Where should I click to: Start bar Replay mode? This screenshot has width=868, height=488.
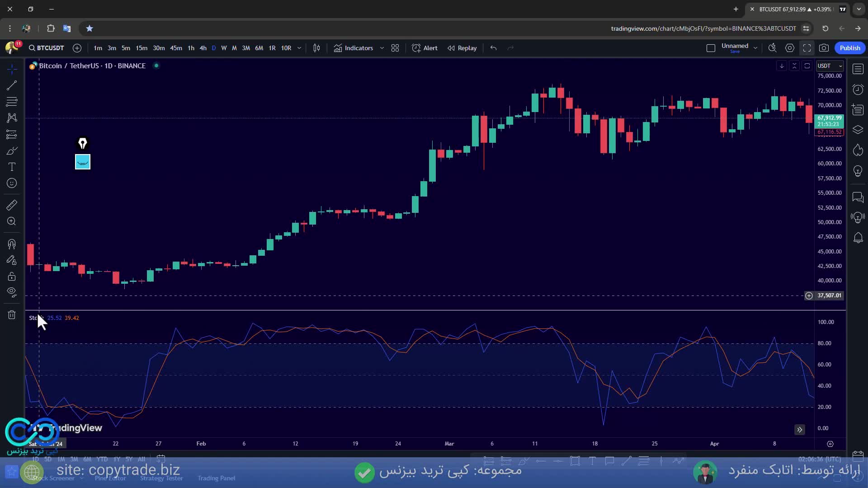pos(462,48)
